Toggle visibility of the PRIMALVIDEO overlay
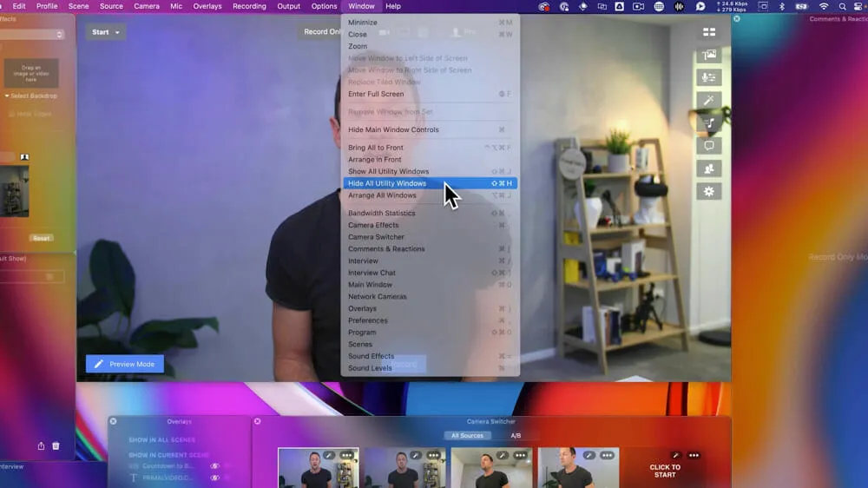Viewport: 868px width, 488px height. click(214, 478)
